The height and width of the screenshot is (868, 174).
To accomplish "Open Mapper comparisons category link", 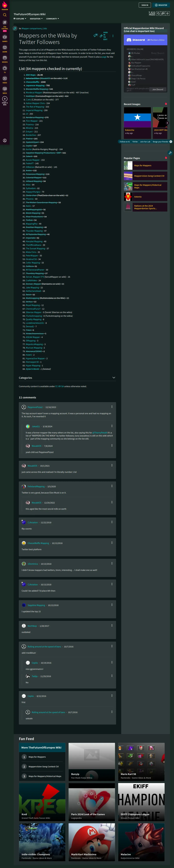I will (x=32, y=28).
